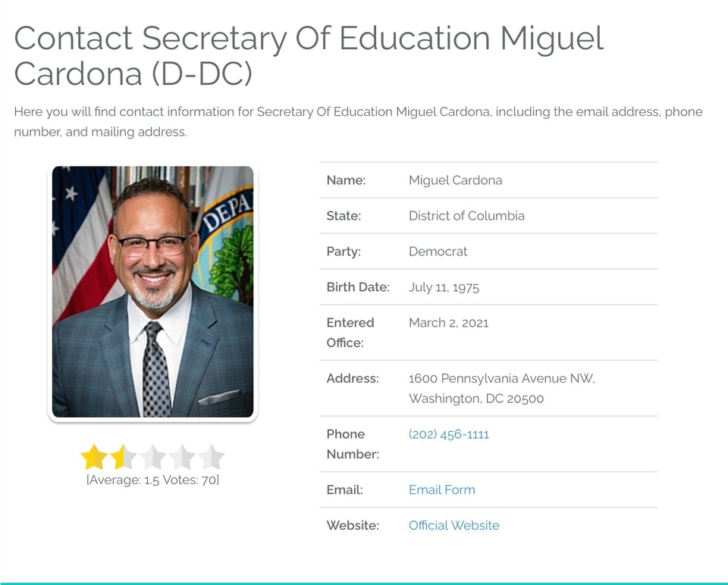Visit the Official Website link

point(453,525)
